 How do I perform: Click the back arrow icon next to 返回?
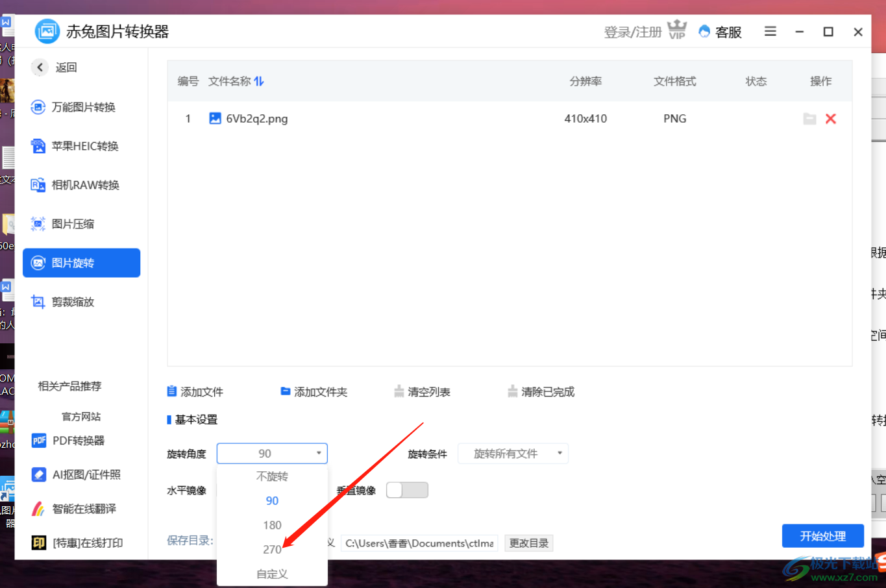[40, 67]
